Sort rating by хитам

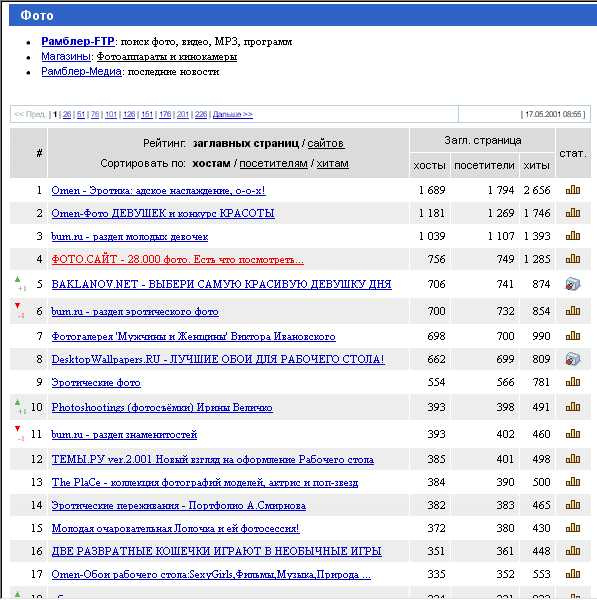tap(333, 164)
